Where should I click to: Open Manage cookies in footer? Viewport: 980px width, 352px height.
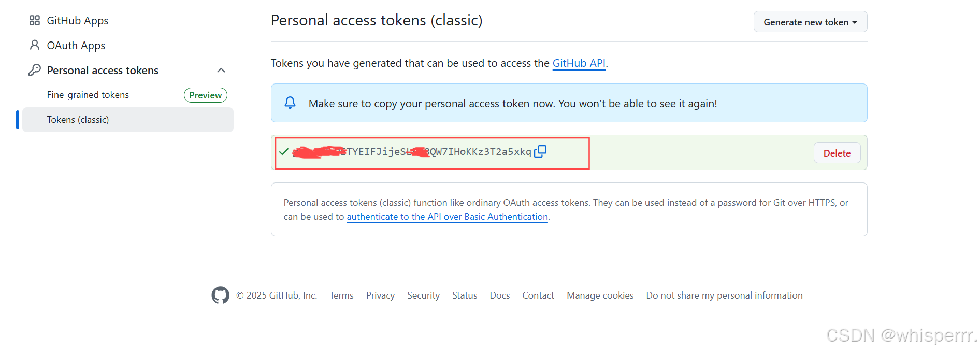tap(600, 295)
